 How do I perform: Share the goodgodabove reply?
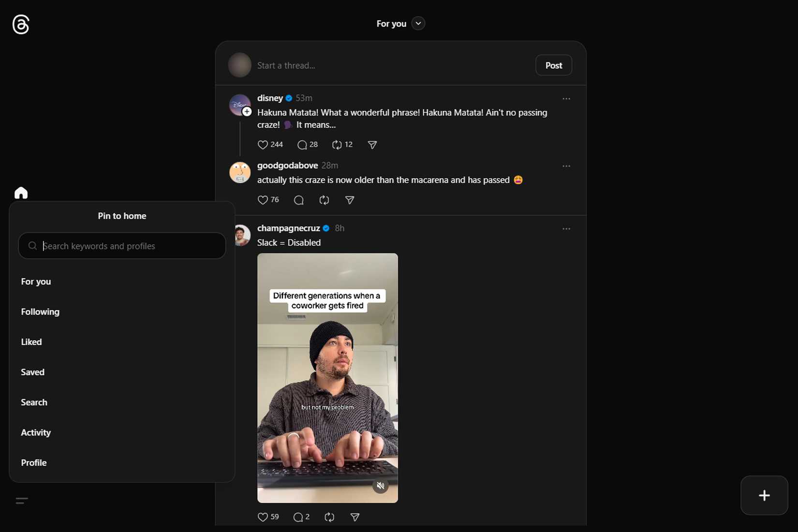pos(350,200)
